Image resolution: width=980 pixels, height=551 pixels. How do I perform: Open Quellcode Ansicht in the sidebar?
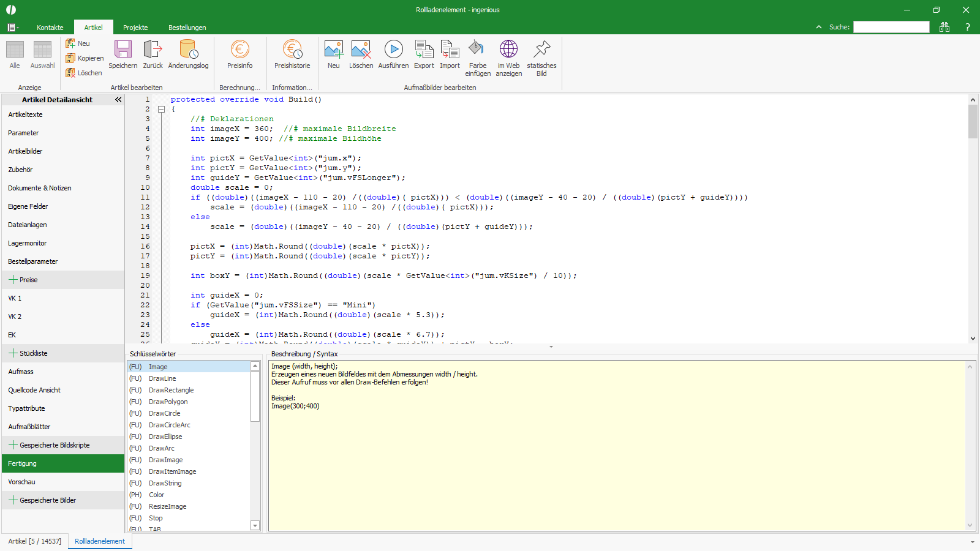tap(63, 390)
